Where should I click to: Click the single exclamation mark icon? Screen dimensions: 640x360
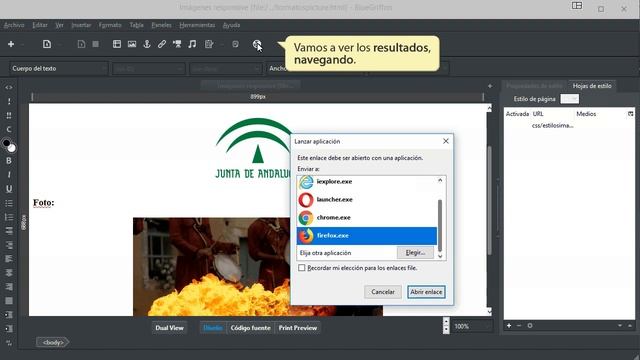[9, 101]
